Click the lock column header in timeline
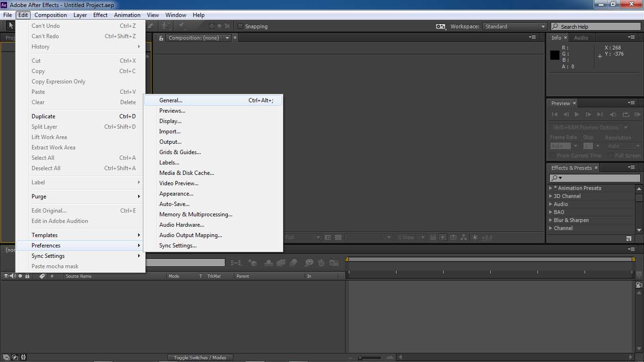Image resolution: width=644 pixels, height=362 pixels. click(27, 276)
